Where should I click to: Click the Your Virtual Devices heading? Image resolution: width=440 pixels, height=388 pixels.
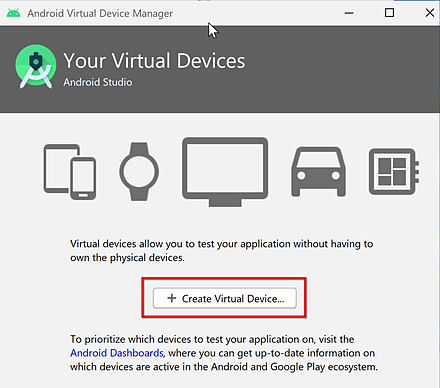click(154, 61)
